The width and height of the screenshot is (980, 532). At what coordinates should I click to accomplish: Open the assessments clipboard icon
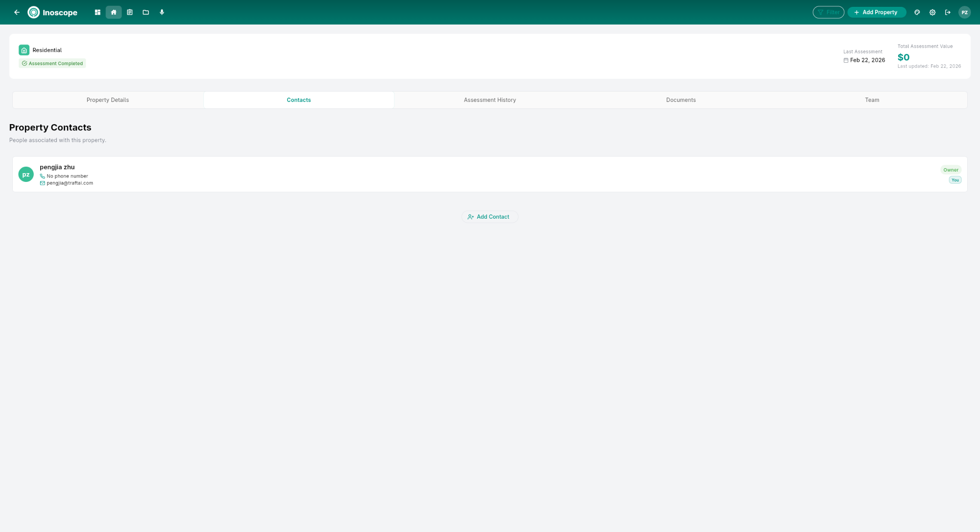click(x=129, y=12)
